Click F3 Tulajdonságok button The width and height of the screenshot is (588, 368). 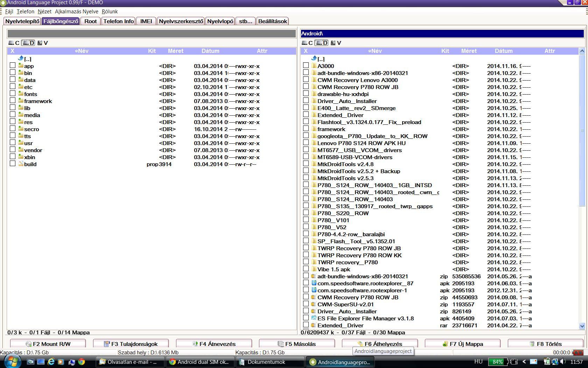pos(131,344)
